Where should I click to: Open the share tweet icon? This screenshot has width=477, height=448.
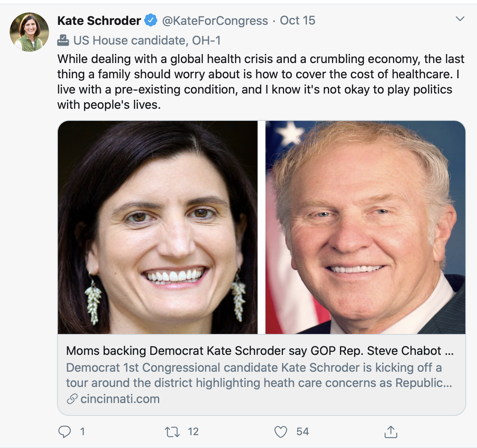coord(391,432)
